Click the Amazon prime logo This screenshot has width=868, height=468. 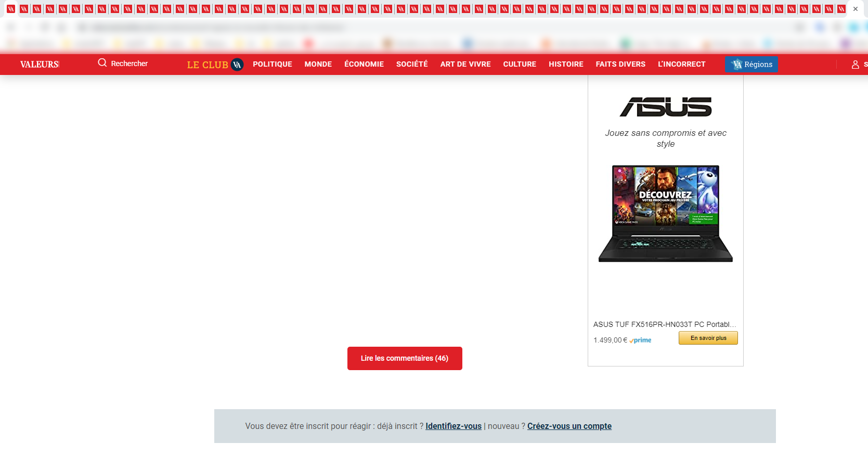point(641,340)
